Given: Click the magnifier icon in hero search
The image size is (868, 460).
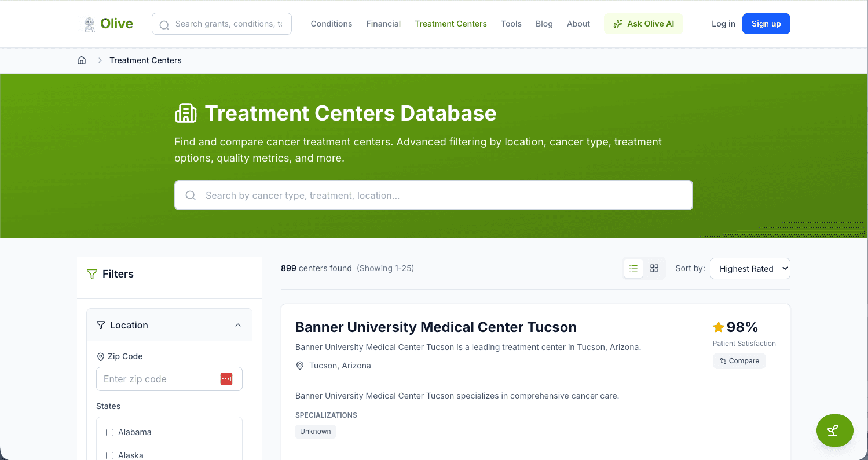Looking at the screenshot, I should click(191, 195).
